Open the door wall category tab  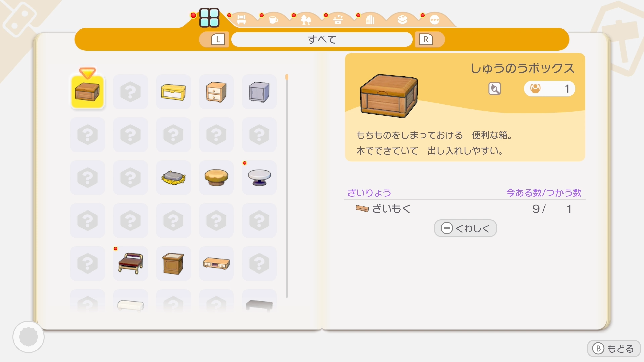point(370,20)
